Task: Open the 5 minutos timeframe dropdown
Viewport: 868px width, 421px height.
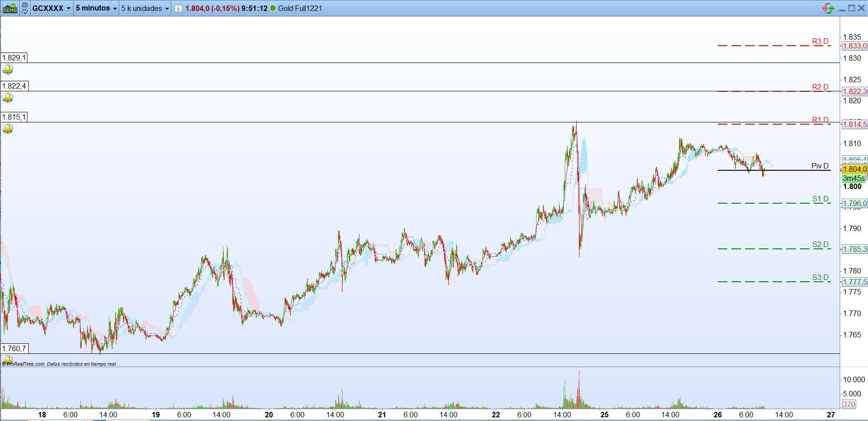Action: coord(96,8)
